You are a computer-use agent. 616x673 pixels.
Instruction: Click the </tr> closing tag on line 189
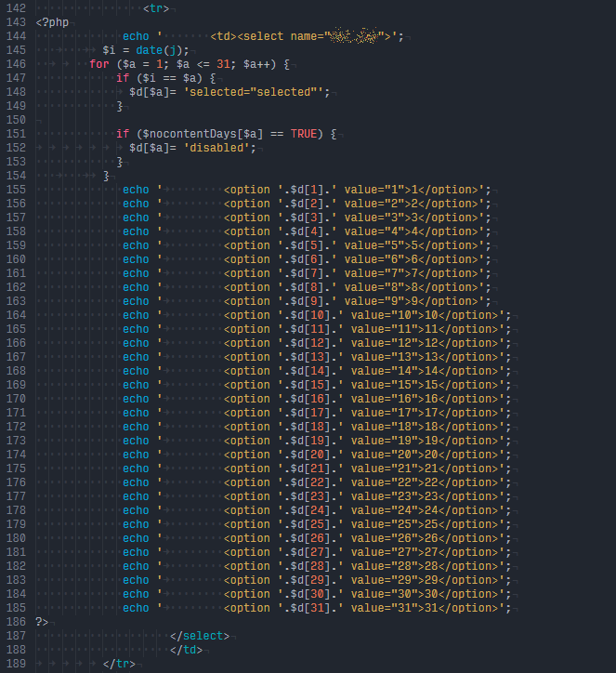(x=119, y=664)
